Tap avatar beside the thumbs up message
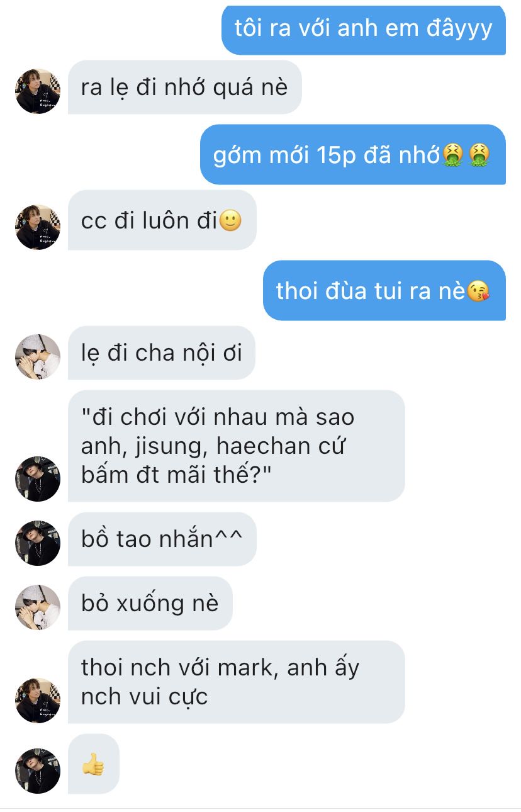This screenshot has height=812, width=521. (38, 771)
